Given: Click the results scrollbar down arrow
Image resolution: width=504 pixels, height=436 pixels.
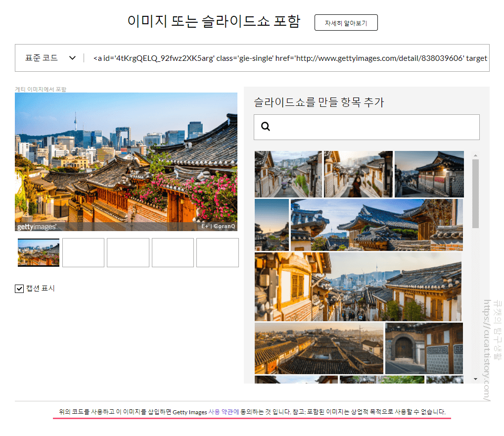Looking at the screenshot, I should [475, 379].
